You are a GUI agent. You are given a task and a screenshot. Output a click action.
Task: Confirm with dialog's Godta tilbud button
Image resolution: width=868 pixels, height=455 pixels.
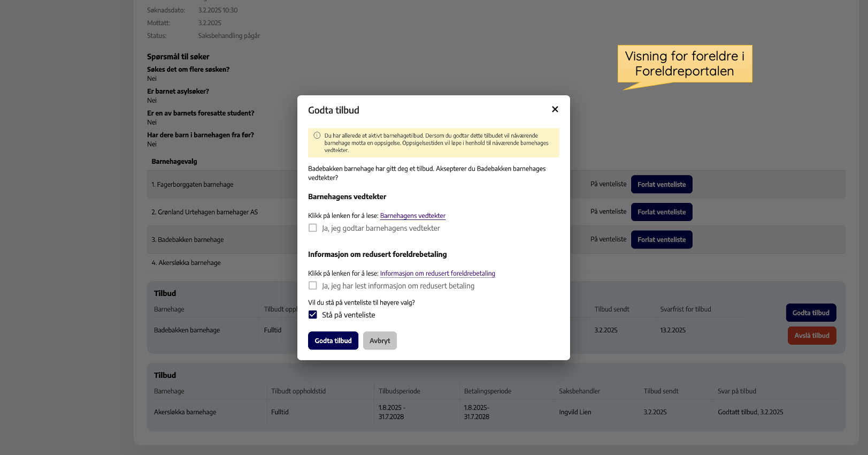click(333, 340)
